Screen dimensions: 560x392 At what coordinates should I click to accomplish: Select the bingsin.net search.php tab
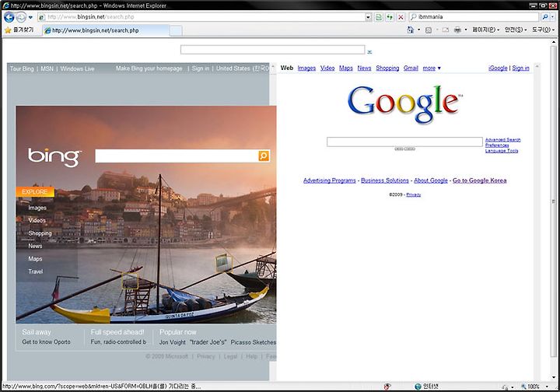(x=105, y=30)
